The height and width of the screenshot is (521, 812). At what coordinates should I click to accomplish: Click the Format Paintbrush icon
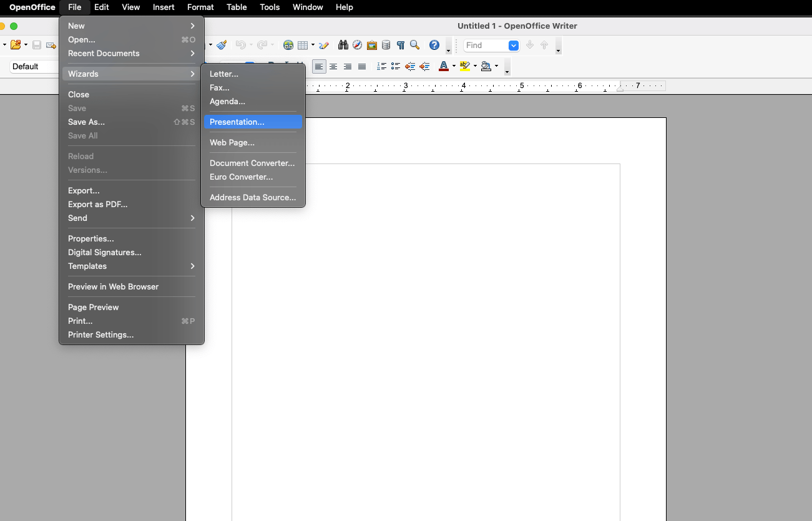tap(222, 45)
